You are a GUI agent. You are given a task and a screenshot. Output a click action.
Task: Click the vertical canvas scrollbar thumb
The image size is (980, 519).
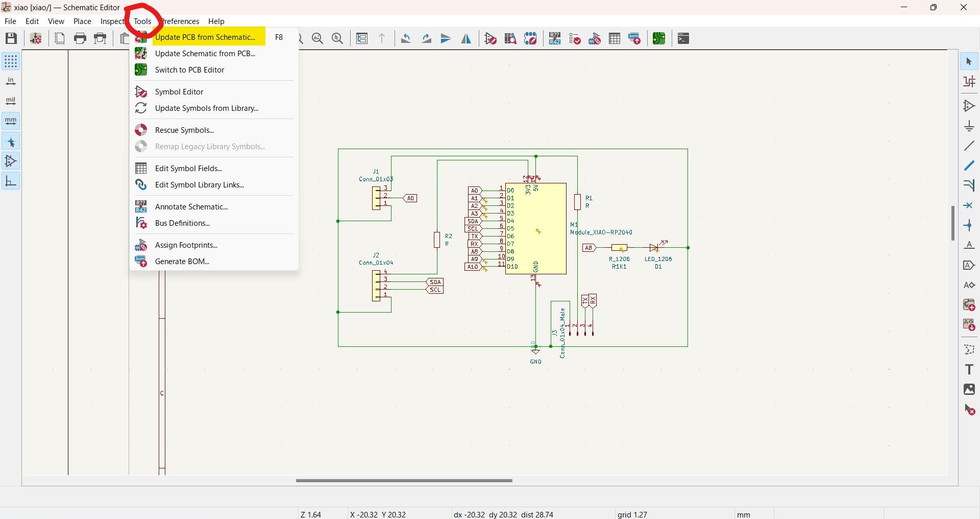953,224
